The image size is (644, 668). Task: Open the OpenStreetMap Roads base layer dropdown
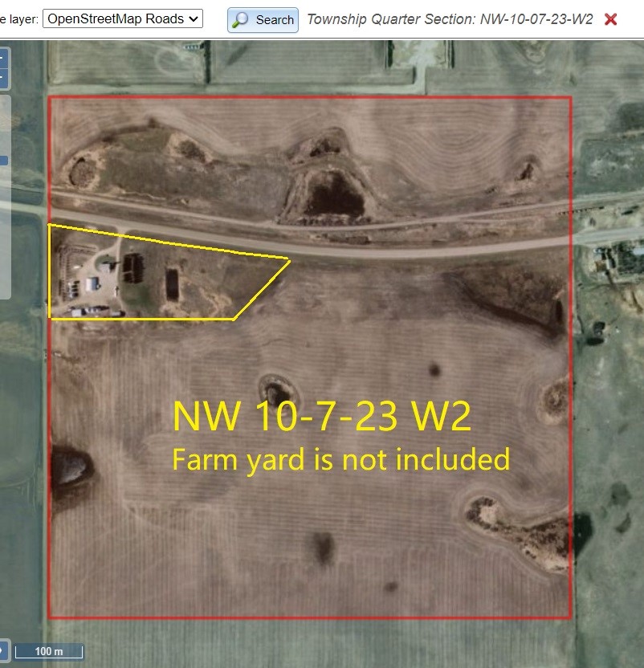123,18
